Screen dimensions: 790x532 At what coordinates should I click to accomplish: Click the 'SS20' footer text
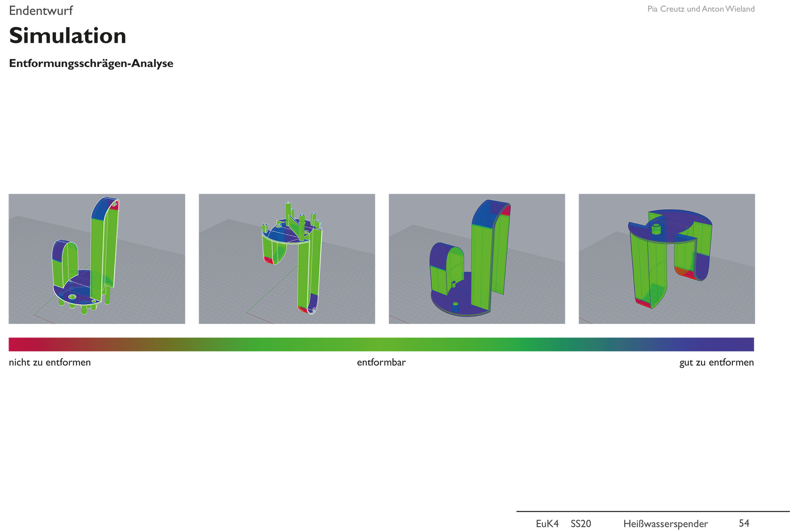point(581,523)
